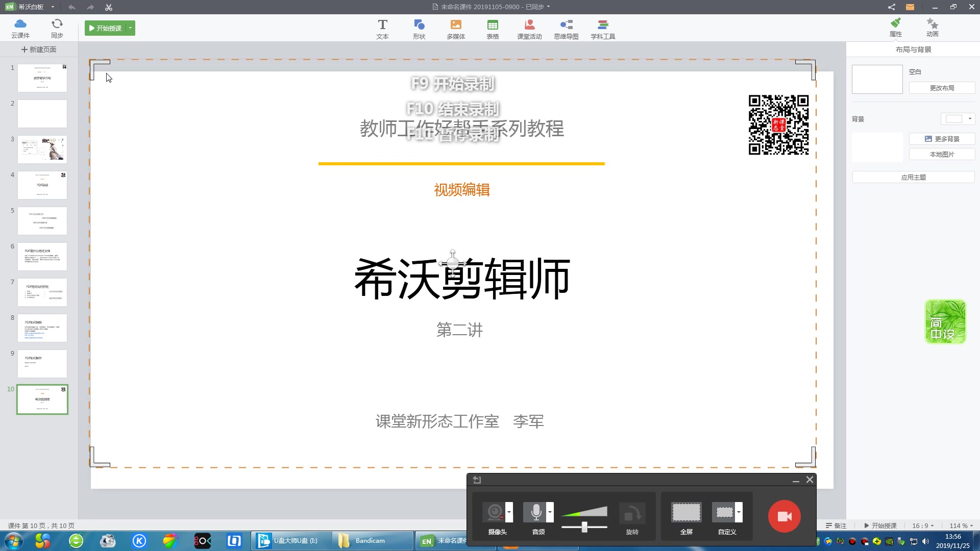Open the 114 % zoom dropdown
Image resolution: width=980 pixels, height=551 pixels.
(x=961, y=525)
